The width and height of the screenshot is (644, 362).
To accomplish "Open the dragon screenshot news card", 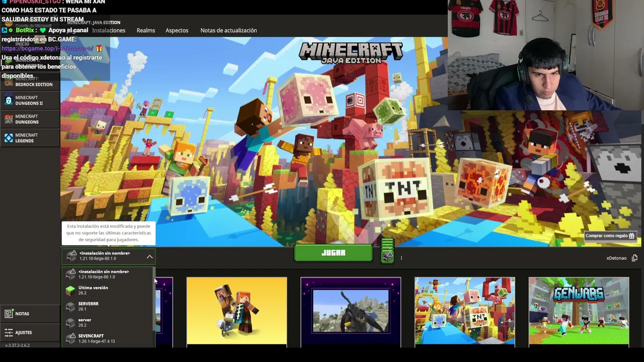I will (351, 312).
